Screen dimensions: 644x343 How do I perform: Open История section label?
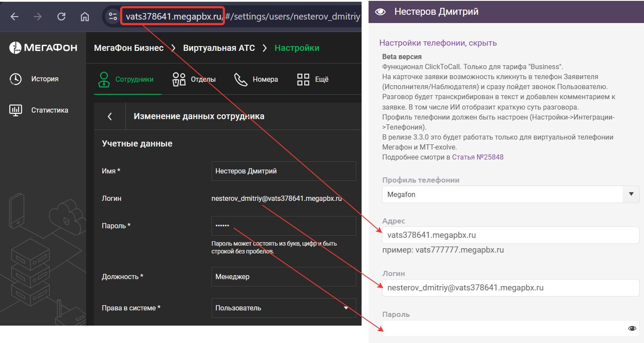click(x=45, y=79)
